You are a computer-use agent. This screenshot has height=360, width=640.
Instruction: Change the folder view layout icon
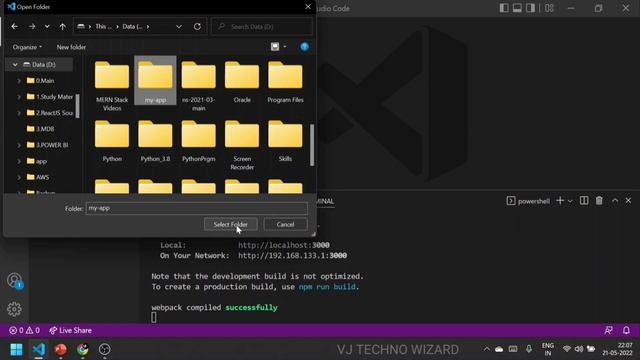[275, 47]
